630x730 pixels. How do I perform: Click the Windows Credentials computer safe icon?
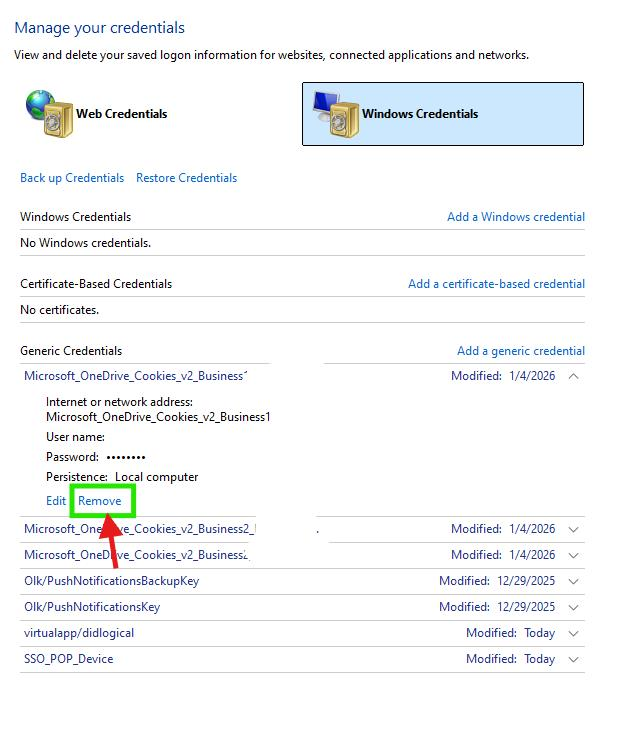pyautogui.click(x=336, y=114)
